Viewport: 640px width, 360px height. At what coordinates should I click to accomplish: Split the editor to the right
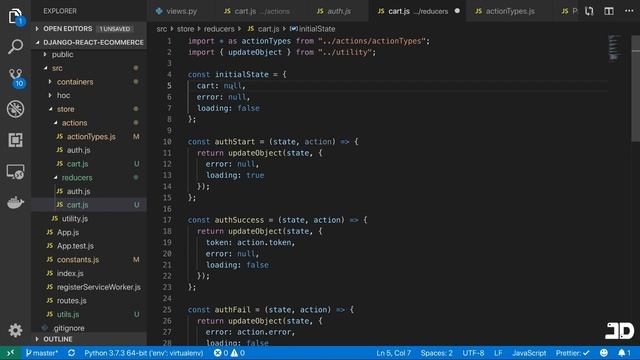click(x=609, y=11)
